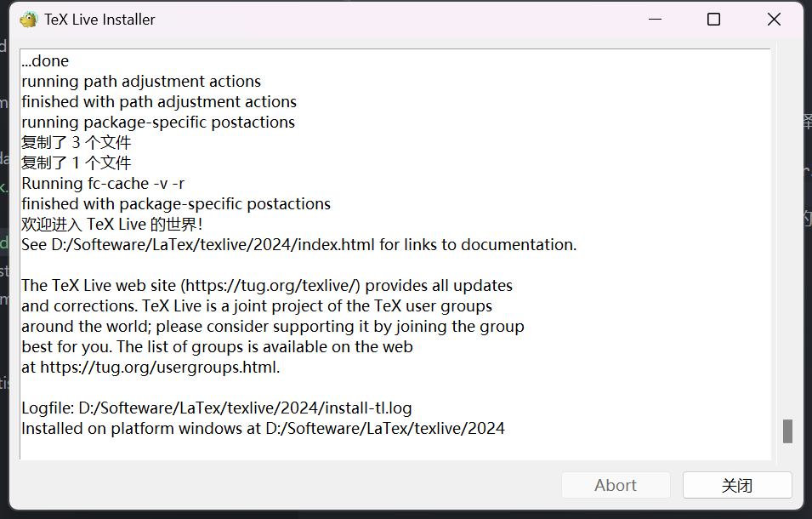This screenshot has width=812, height=519.
Task: Click 'Running fc-cache -v -r' line
Action: click(x=103, y=184)
